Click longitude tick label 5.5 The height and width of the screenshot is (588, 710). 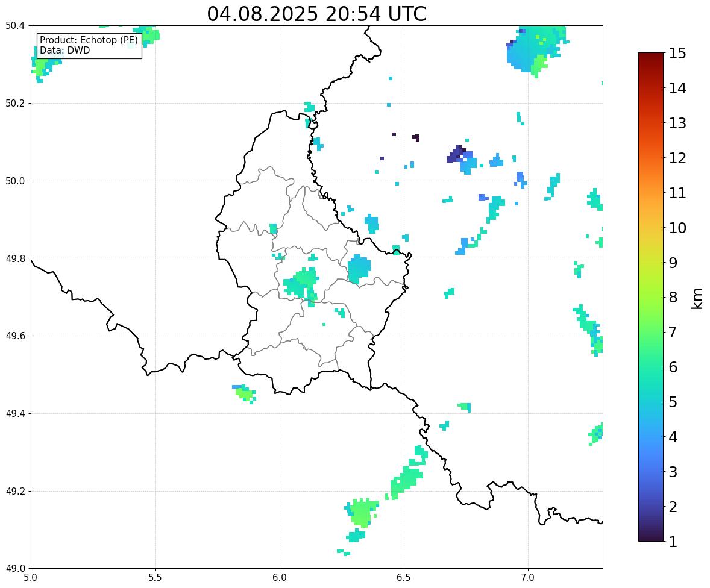155,578
